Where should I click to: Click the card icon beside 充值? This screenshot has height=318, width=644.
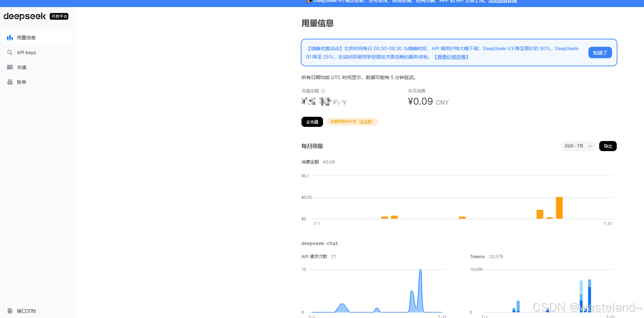coord(10,67)
